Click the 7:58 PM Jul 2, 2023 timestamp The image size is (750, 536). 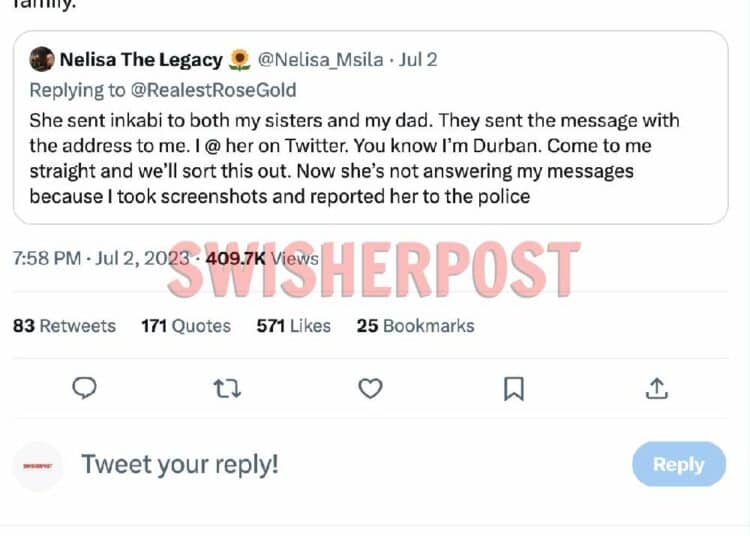(101, 258)
